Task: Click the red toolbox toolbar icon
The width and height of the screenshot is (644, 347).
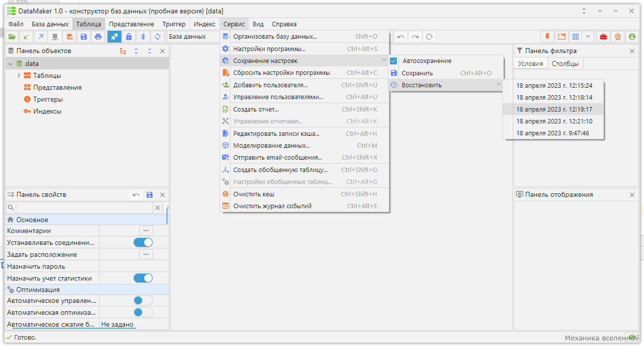Action: (603, 36)
